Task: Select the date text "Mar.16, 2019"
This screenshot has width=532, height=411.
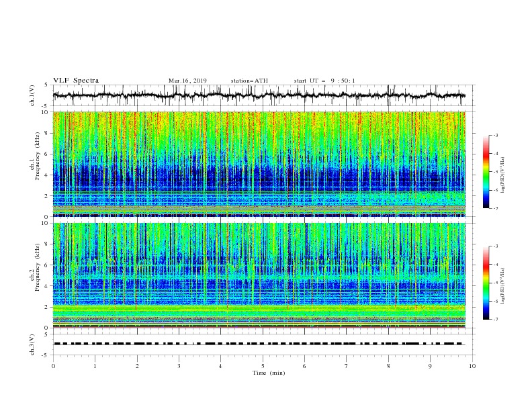Action: (187, 81)
